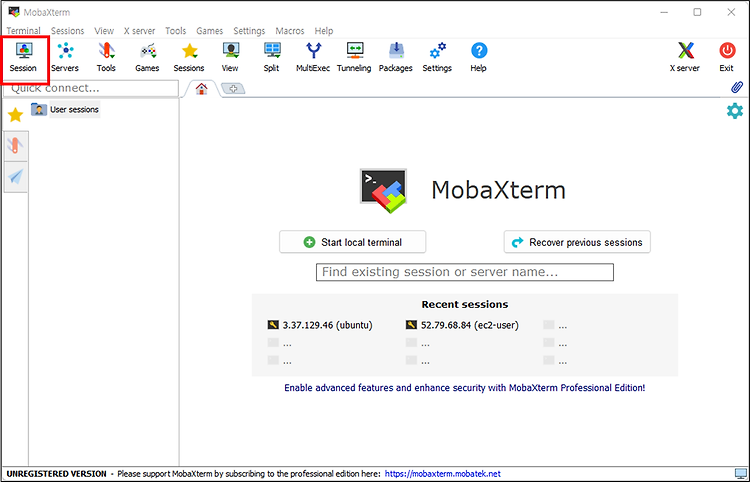The height and width of the screenshot is (482, 750).
Task: Open the Sessions menu in the menu bar
Action: click(x=67, y=31)
